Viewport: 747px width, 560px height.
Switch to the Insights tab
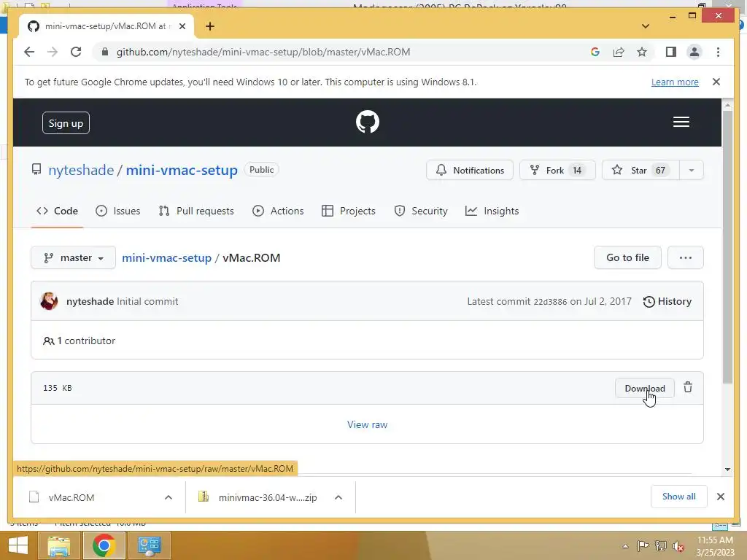[492, 211]
